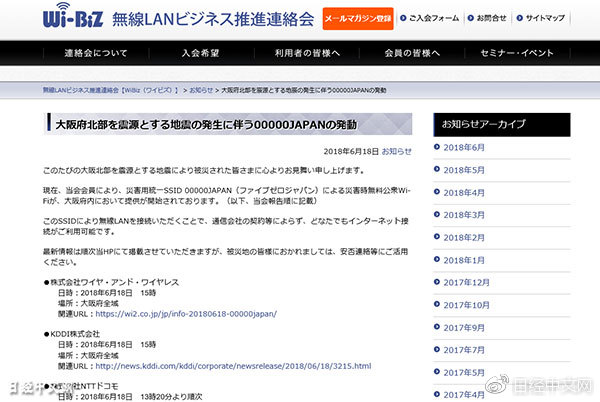Click the bullet icon next to 2018年5月

tap(437, 169)
